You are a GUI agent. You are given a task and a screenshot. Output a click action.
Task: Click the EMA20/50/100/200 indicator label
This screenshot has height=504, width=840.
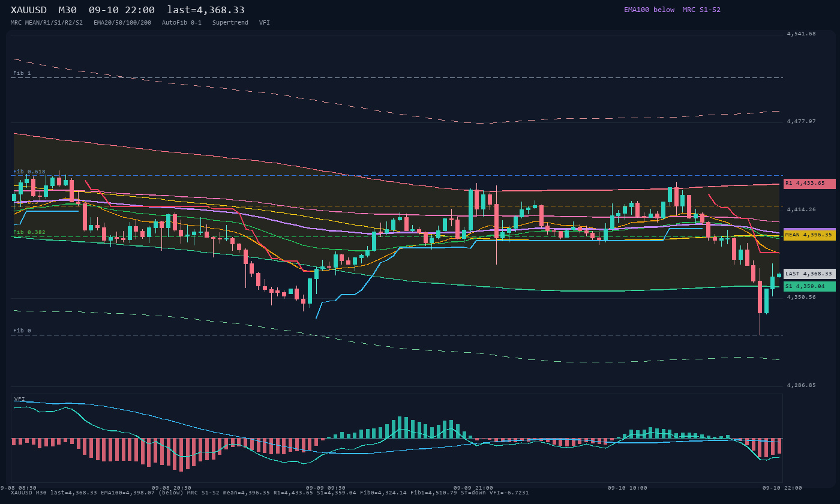122,22
